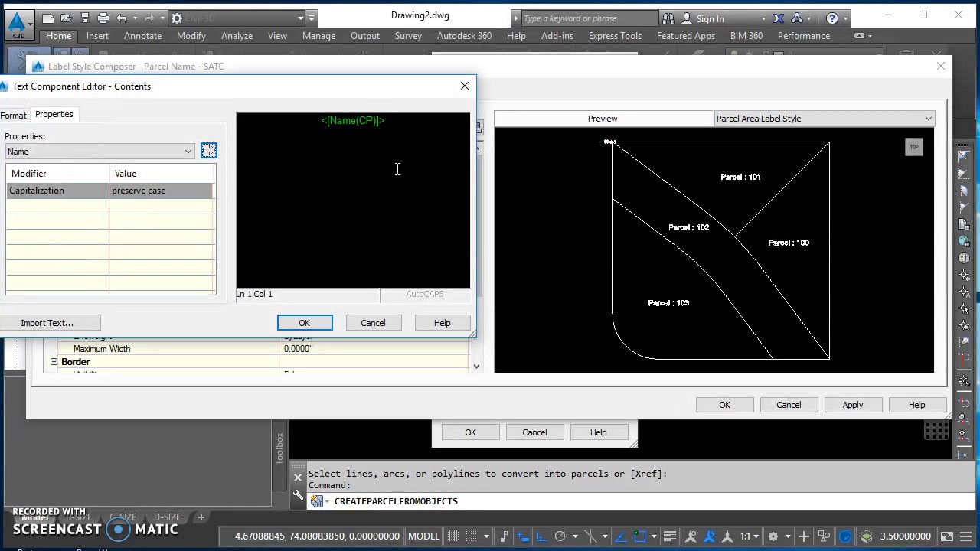Click the units shapes icon in status bar
The width and height of the screenshot is (980, 551).
coord(824,536)
